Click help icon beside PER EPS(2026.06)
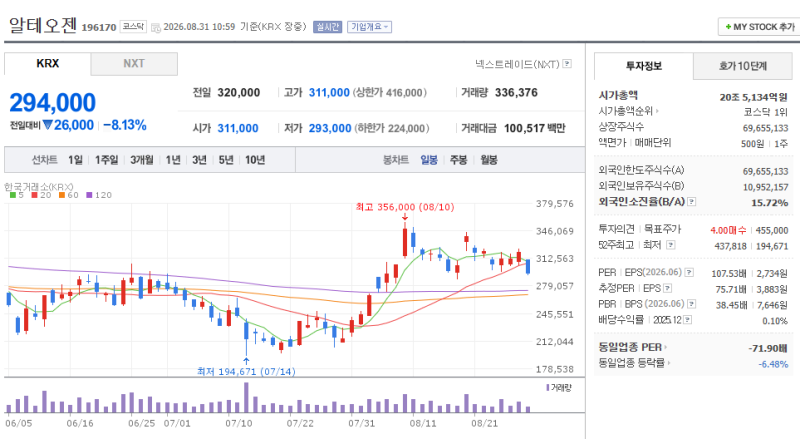This screenshot has width=800, height=439. (689, 273)
